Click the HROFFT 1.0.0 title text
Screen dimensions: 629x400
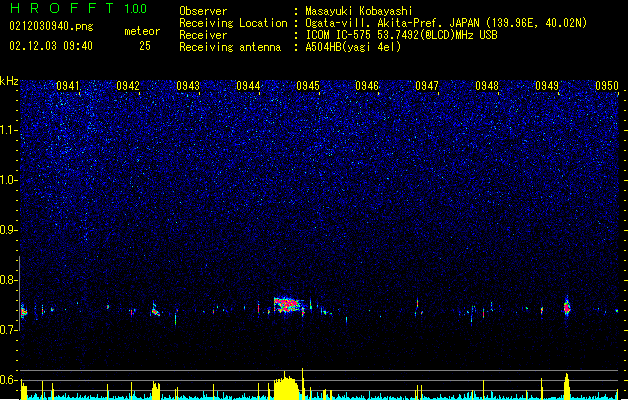tap(79, 8)
